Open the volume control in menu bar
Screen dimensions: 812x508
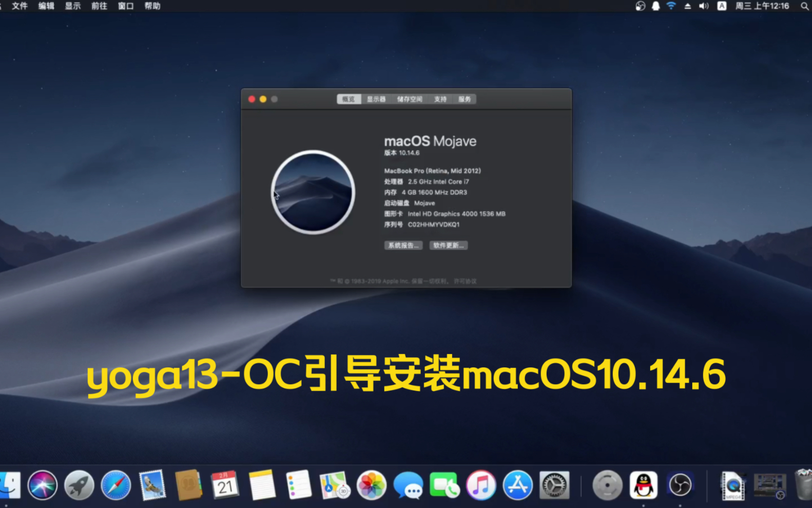(x=704, y=6)
